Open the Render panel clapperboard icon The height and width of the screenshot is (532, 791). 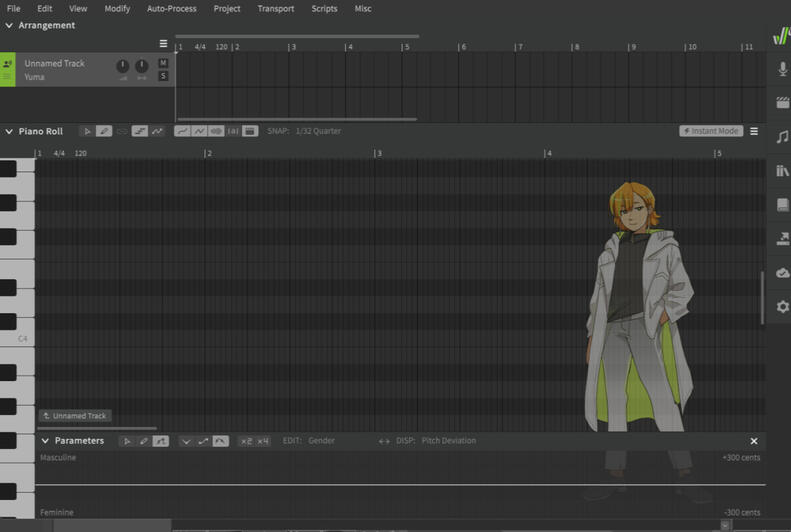(x=782, y=102)
